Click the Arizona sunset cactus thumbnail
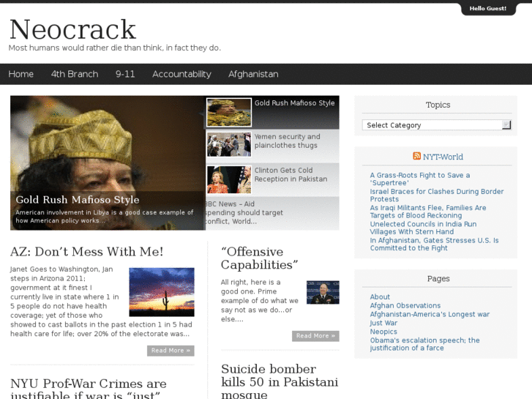 (162, 292)
